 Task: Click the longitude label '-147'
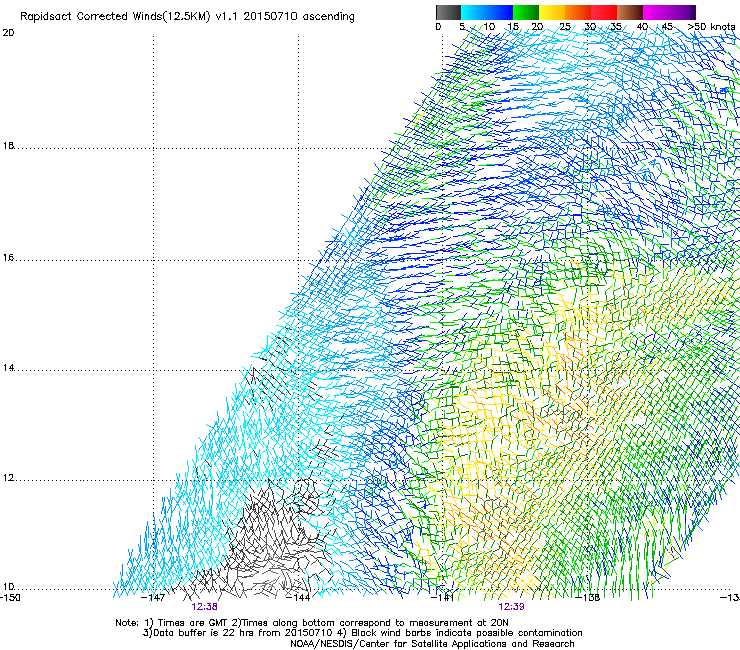tap(153, 598)
